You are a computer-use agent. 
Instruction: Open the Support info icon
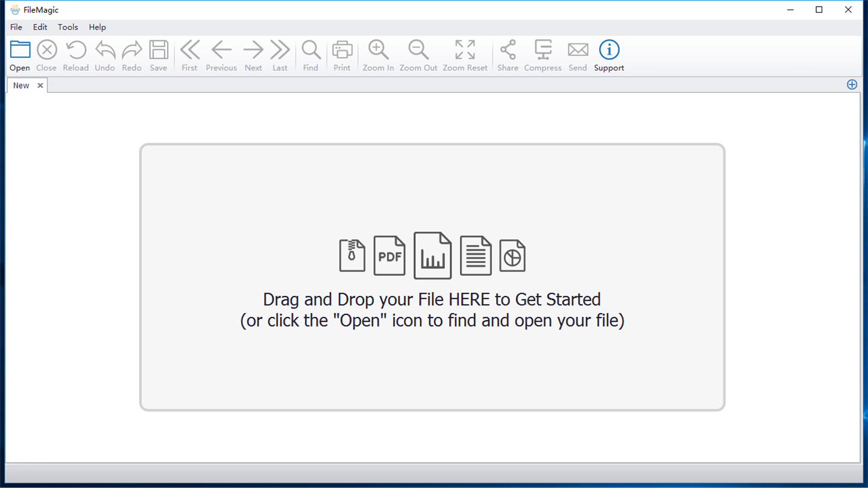point(609,50)
